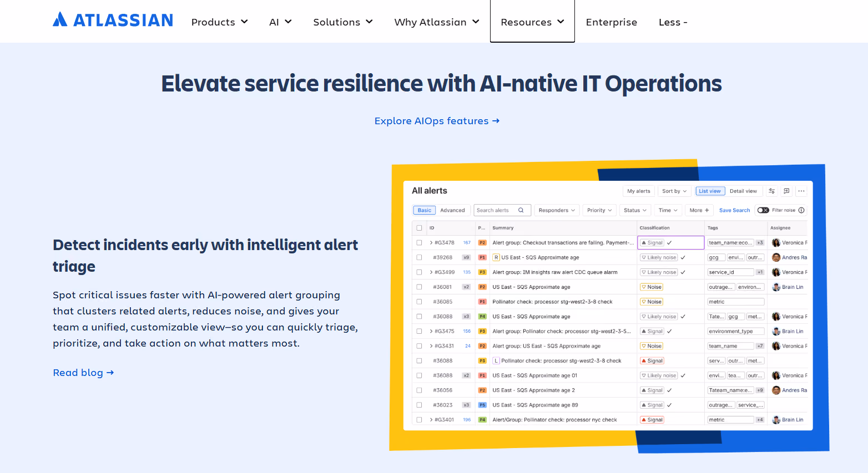Screen dimensions: 868x473
Task: Click the Likely noise badge for #G3499
Action: [659, 272]
